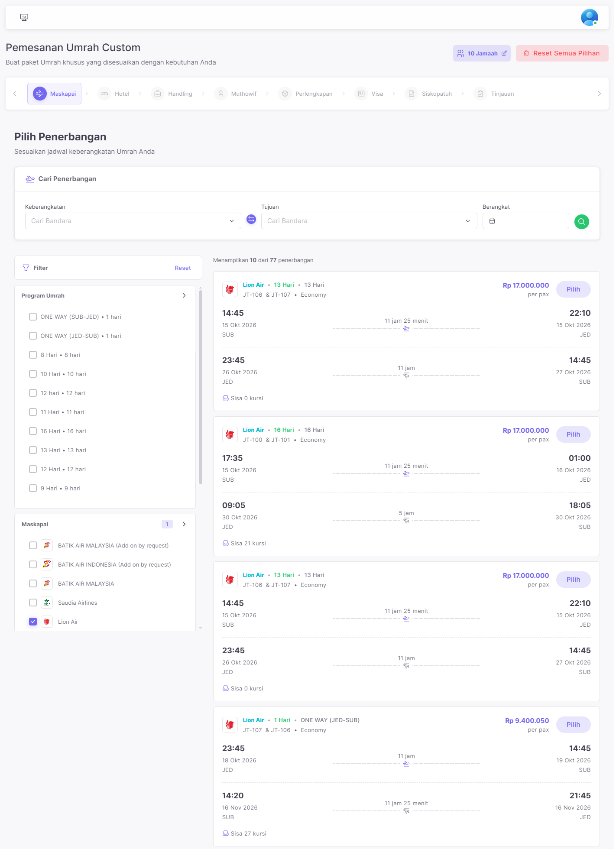Image resolution: width=616 pixels, height=849 pixels.
Task: Open the Keberangkatan airport dropdown
Action: coord(133,221)
